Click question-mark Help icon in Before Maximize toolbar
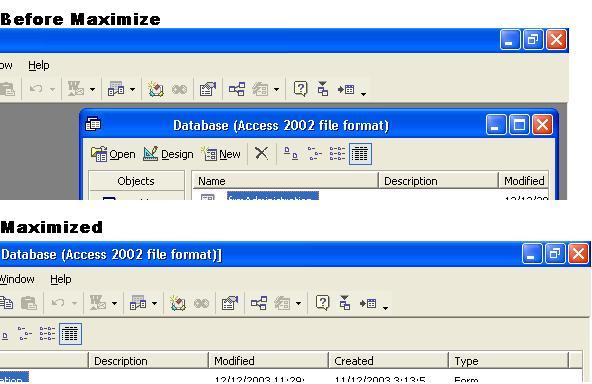 pyautogui.click(x=301, y=89)
